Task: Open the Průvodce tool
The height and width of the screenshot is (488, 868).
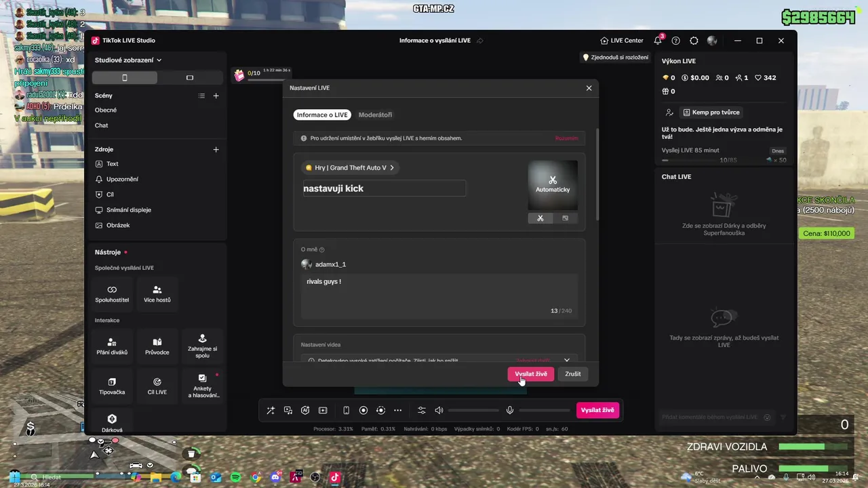Action: [157, 346]
